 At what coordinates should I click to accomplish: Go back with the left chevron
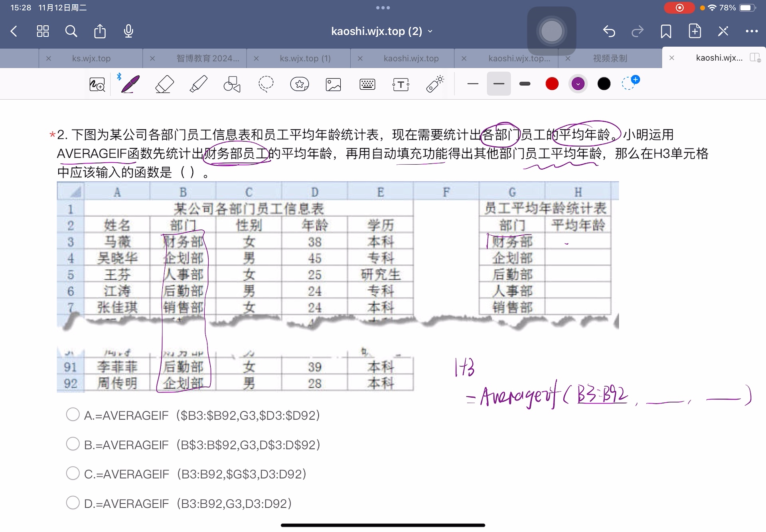click(14, 31)
